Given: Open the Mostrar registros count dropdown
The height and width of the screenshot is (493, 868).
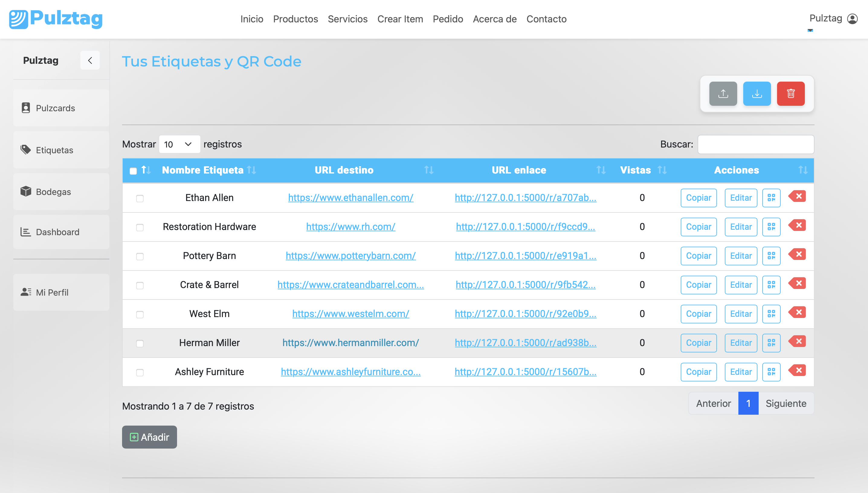Looking at the screenshot, I should click(x=179, y=144).
